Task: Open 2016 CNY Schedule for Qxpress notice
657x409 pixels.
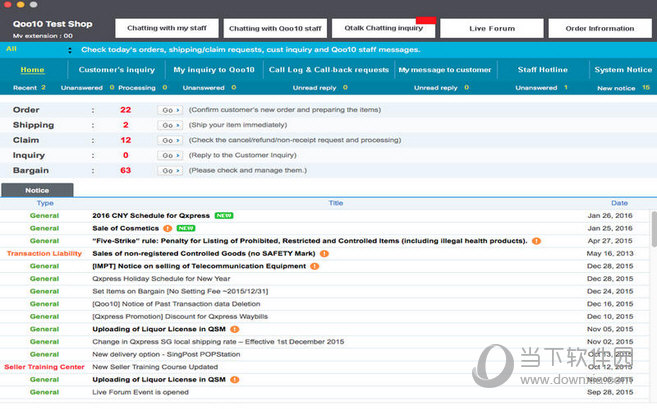Action: (x=151, y=215)
